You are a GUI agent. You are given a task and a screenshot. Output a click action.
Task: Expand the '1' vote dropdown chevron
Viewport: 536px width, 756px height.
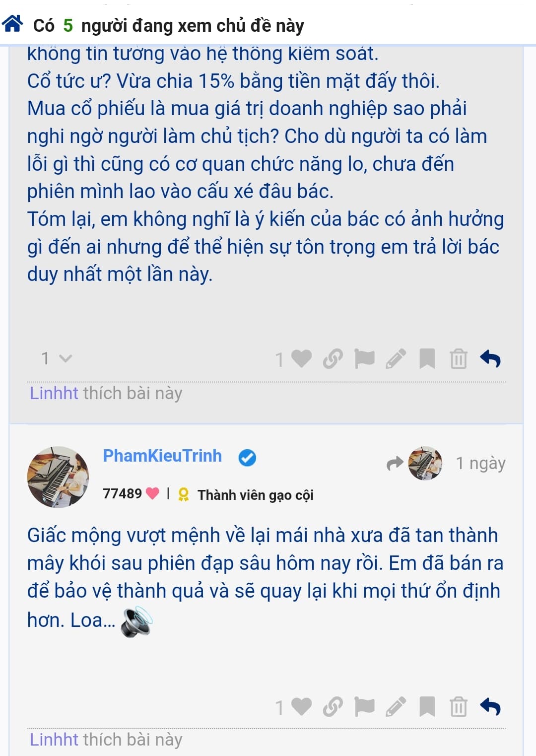[65, 358]
